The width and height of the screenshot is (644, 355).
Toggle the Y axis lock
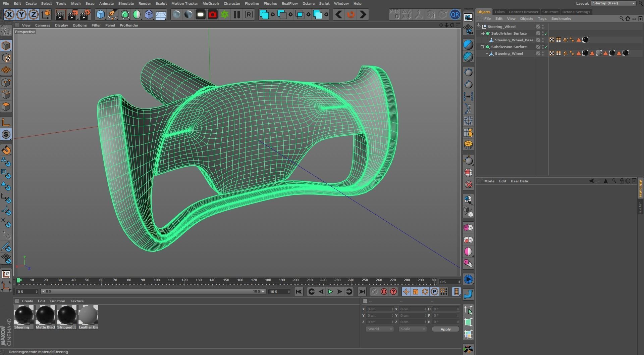pyautogui.click(x=21, y=14)
